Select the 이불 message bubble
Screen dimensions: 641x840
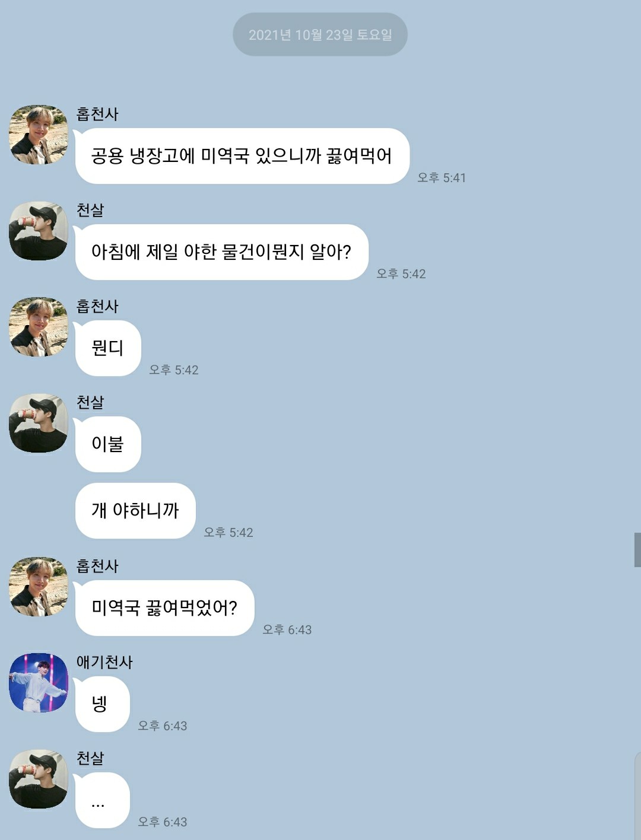(x=108, y=444)
